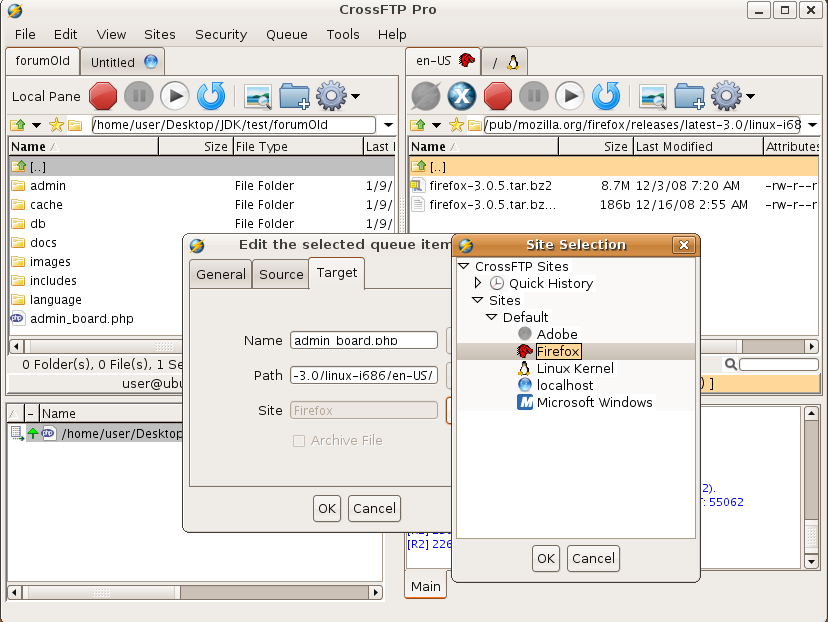This screenshot has width=828, height=622.
Task: Click New Folder icon in remote pane toolbar
Action: (x=689, y=96)
